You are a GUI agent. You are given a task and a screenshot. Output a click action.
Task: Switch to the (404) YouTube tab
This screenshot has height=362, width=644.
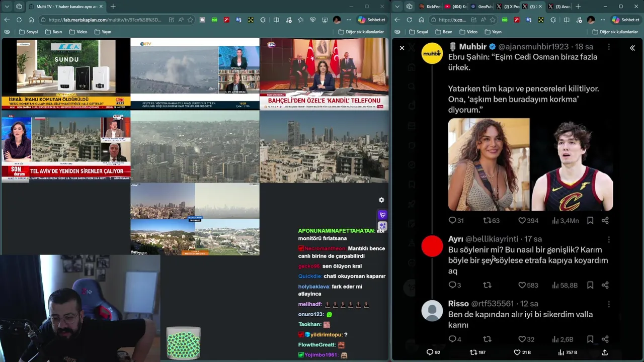click(455, 7)
